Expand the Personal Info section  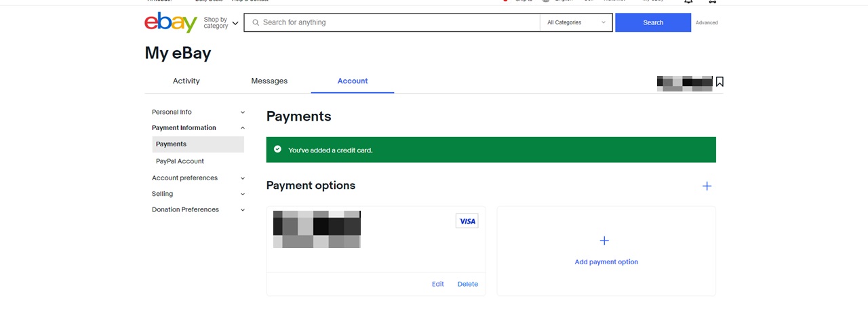pos(198,112)
